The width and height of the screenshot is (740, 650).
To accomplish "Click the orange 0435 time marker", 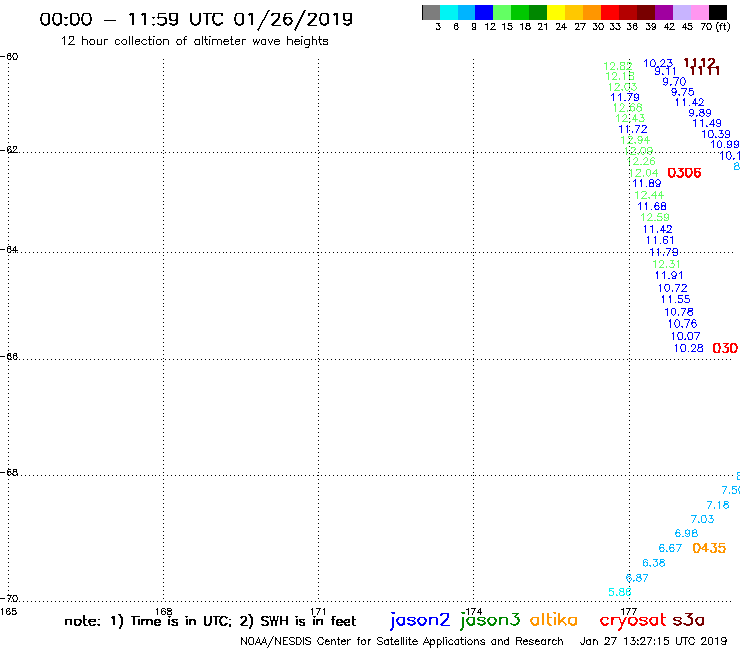I will pyautogui.click(x=709, y=548).
